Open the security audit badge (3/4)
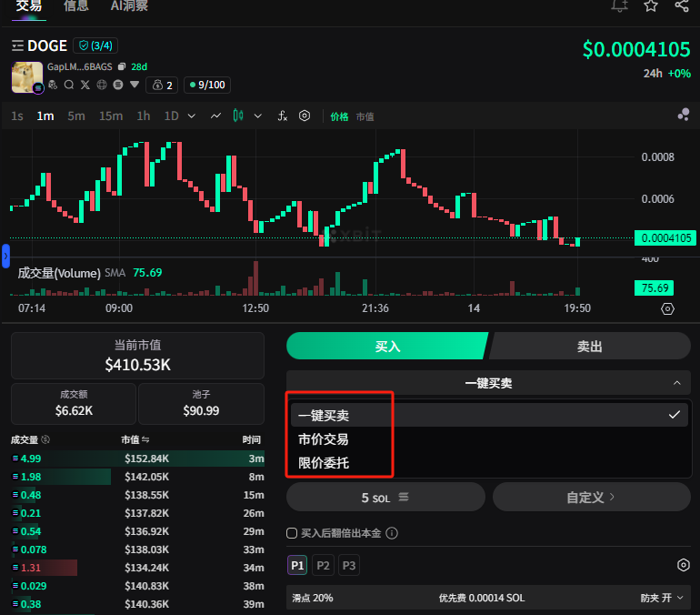This screenshot has width=700, height=615. tap(95, 45)
